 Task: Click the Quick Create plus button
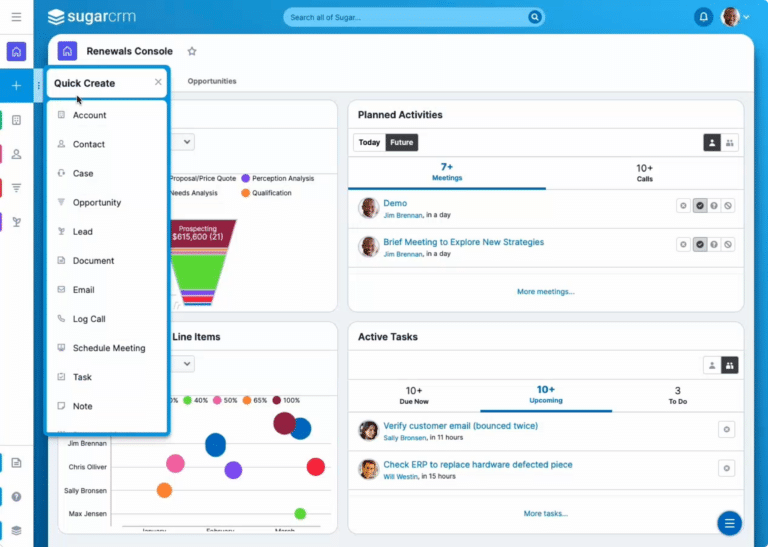pos(16,86)
